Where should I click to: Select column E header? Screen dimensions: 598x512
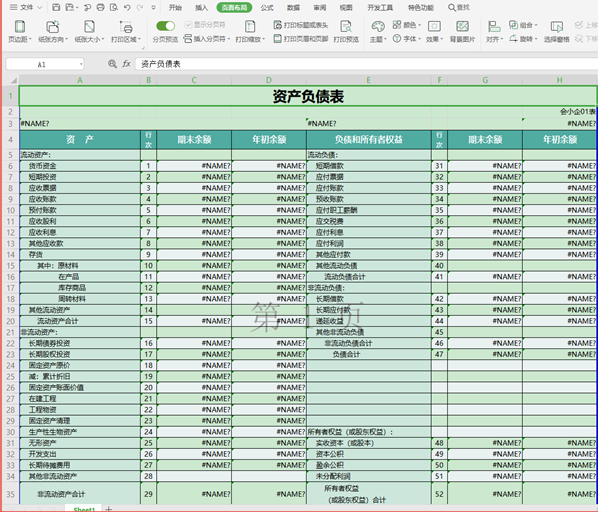tap(369, 80)
